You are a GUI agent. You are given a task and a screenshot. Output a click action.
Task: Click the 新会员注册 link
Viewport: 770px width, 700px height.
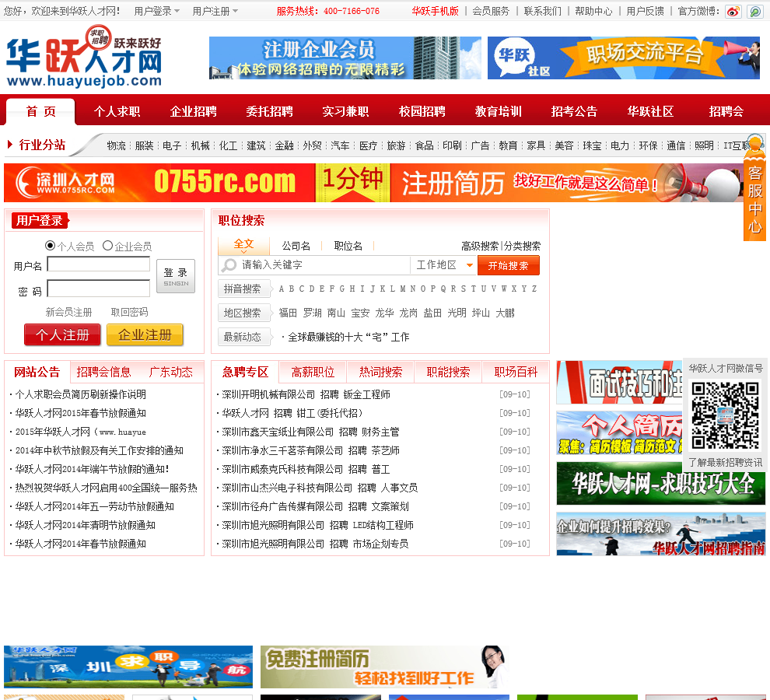[x=68, y=312]
